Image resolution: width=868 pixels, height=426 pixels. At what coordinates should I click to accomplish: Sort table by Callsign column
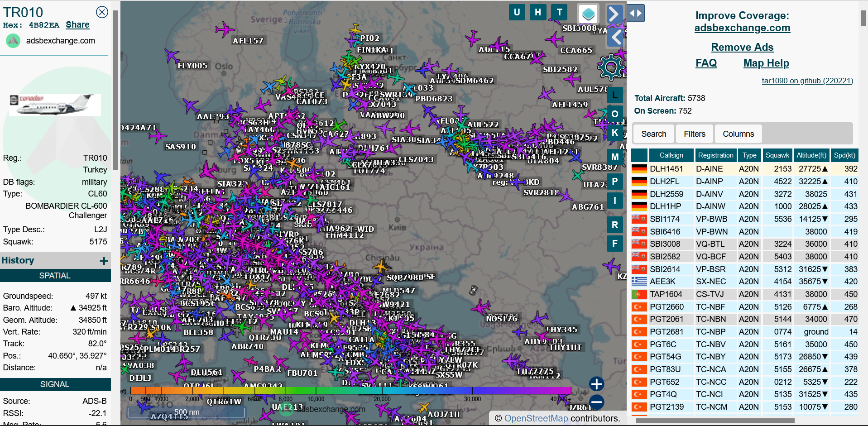click(671, 155)
